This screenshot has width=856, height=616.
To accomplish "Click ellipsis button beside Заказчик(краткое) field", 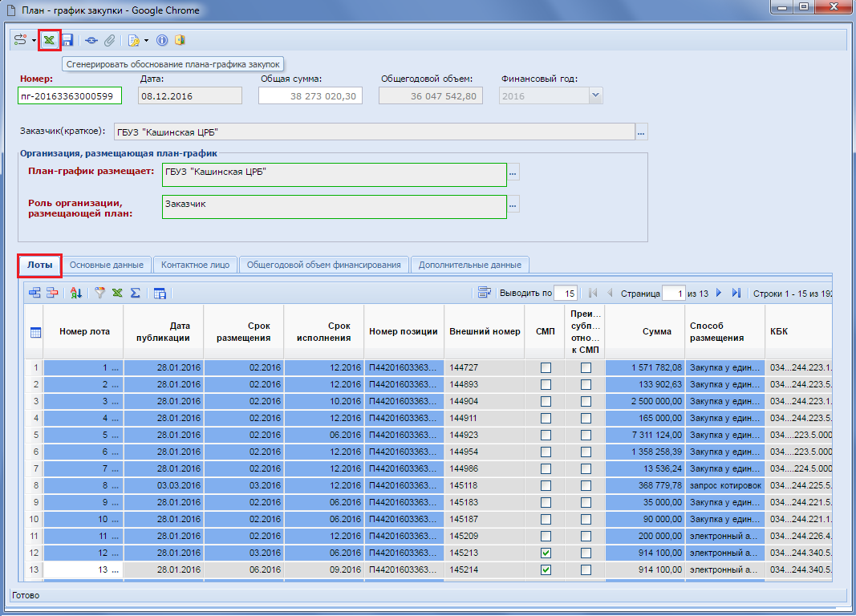I will click(x=641, y=132).
